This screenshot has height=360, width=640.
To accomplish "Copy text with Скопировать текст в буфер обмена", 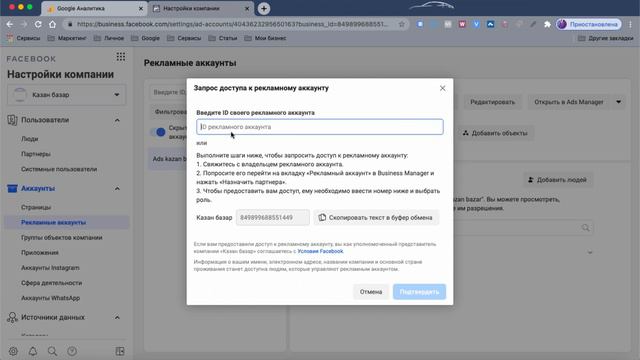I will coord(376,218).
